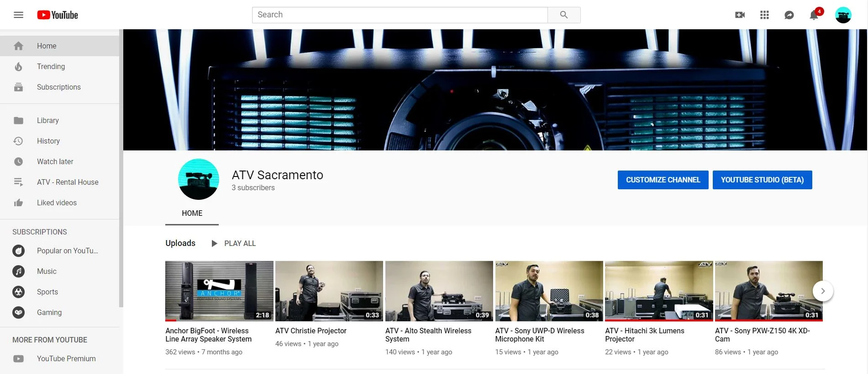This screenshot has height=374, width=868.
Task: Click title "ATV - Sony PXW-Z150 4K XD-Cam"
Action: pos(763,335)
